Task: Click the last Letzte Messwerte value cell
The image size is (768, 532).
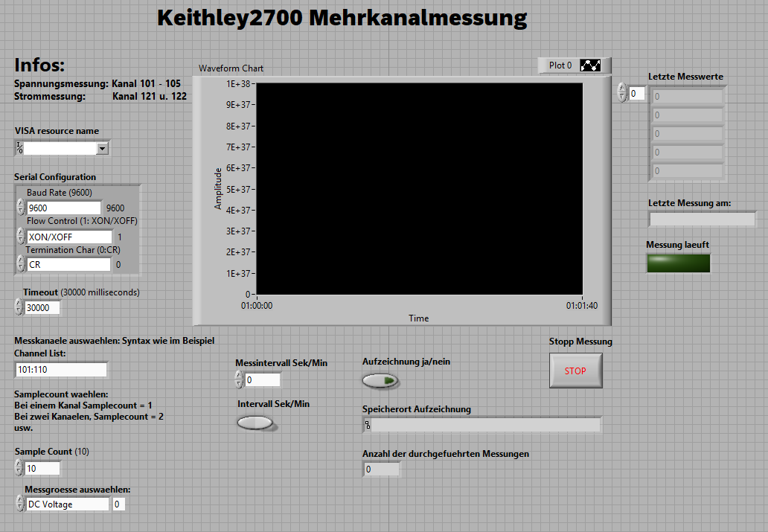Action: click(687, 171)
